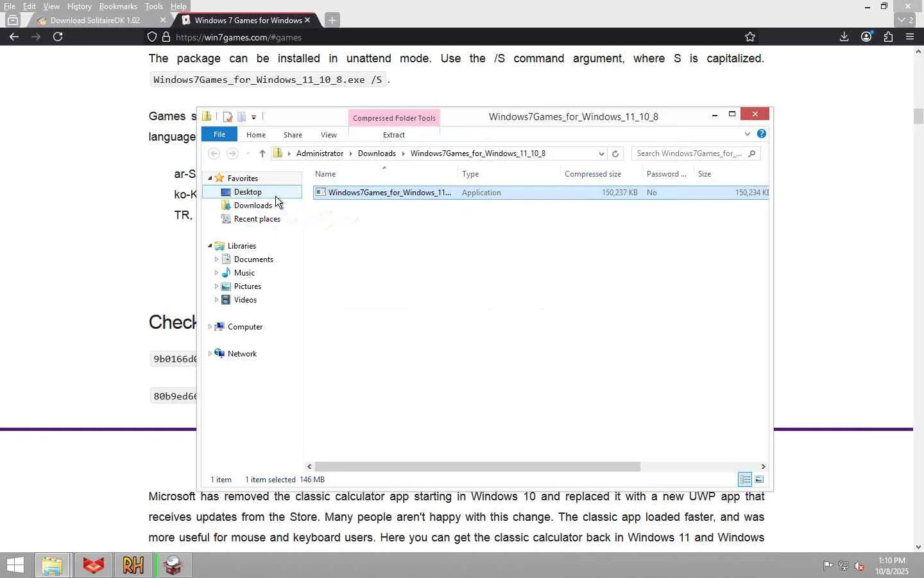The width and height of the screenshot is (924, 578).
Task: Click the tracking protection shield icon
Action: pyautogui.click(x=152, y=37)
